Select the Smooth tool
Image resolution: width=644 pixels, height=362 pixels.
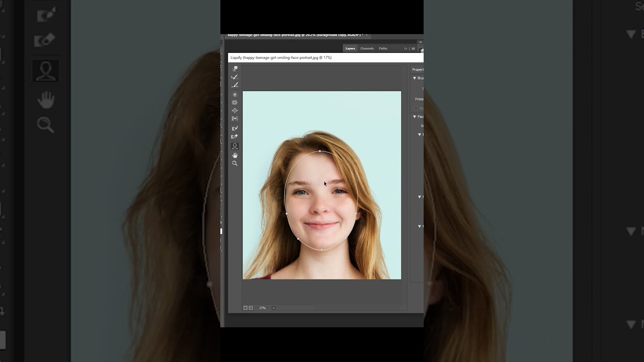tap(234, 85)
